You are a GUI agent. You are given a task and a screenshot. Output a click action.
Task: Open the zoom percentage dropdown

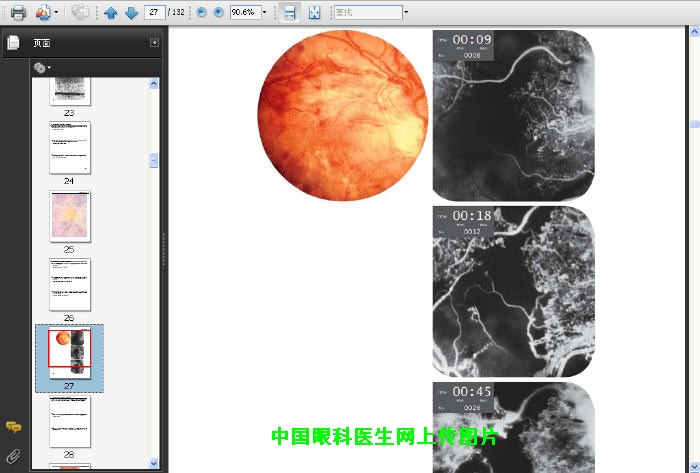click(x=264, y=13)
